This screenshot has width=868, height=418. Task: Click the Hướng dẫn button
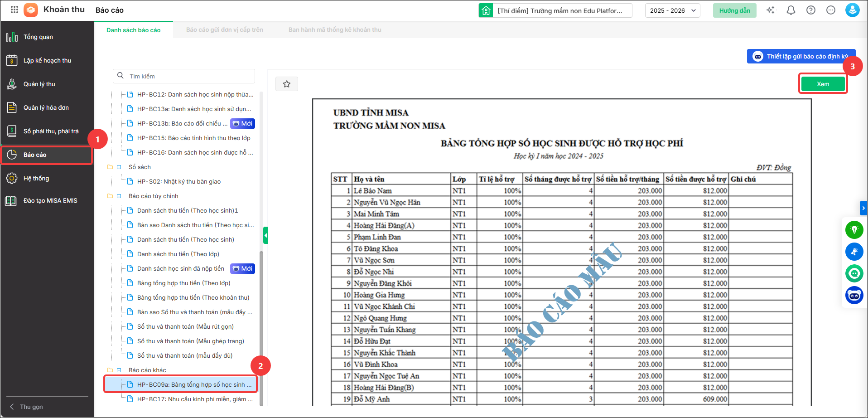[x=735, y=10]
